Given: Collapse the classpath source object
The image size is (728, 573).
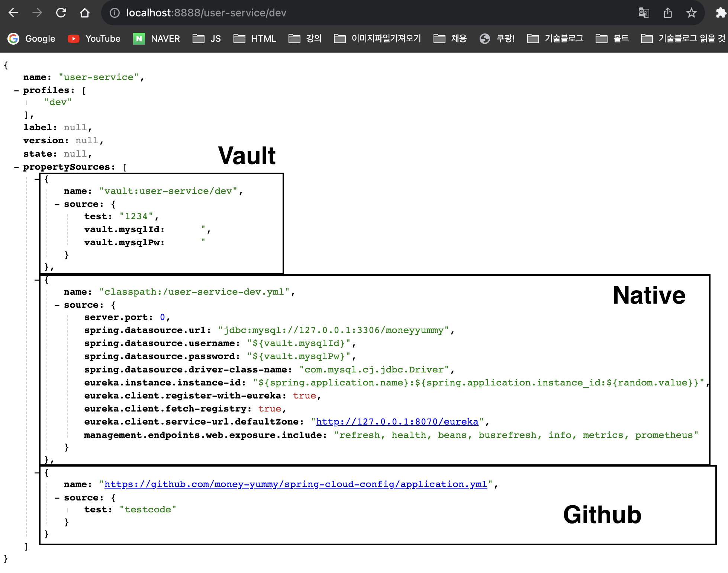Looking at the screenshot, I should pos(57,305).
